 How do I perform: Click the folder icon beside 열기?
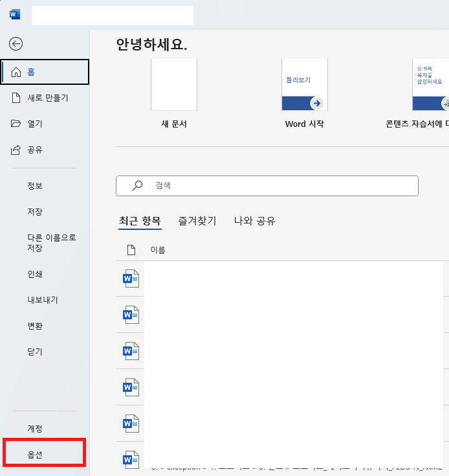(x=16, y=123)
